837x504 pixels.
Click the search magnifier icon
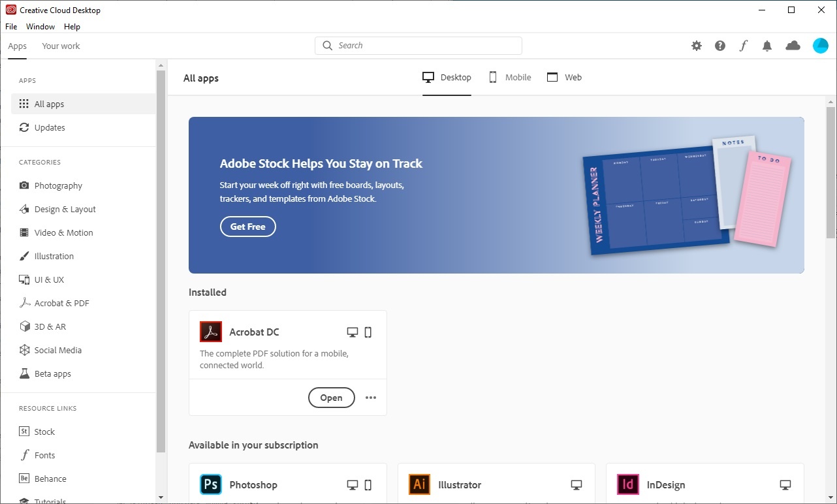pyautogui.click(x=328, y=46)
